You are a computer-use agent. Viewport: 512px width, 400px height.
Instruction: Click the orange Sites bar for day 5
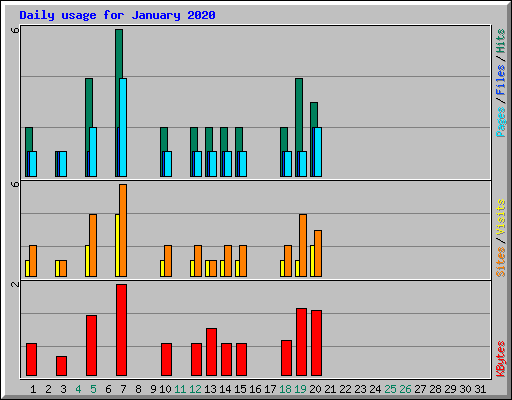[93, 245]
